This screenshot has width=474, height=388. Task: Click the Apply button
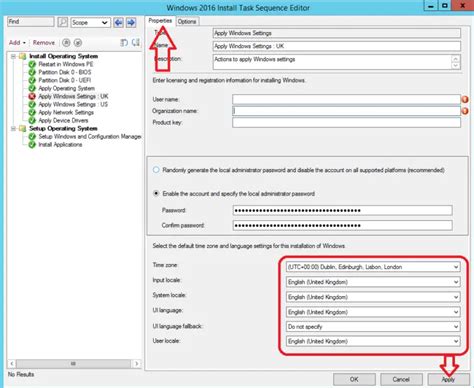448,379
